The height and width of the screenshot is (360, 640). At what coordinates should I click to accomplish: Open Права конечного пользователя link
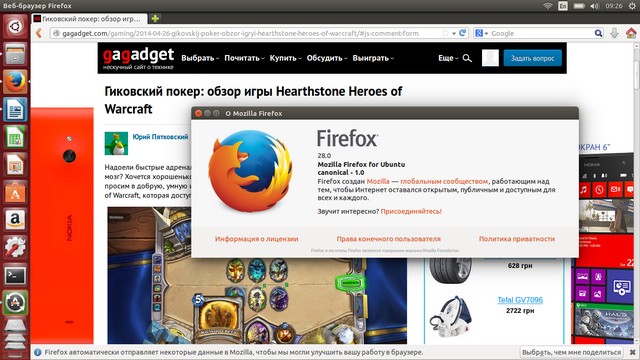389,239
